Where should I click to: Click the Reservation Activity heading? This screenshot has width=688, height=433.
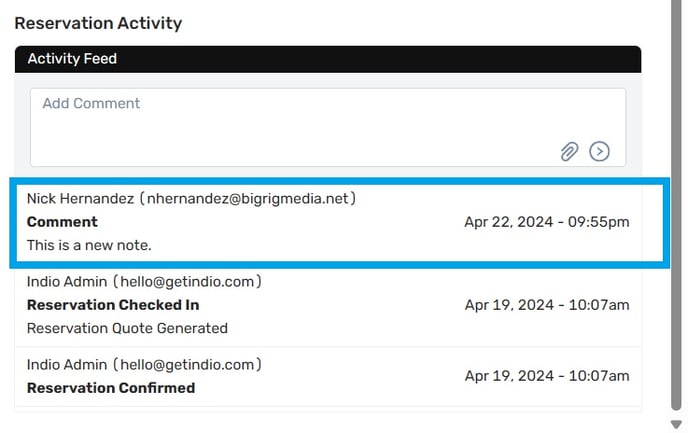(x=98, y=23)
